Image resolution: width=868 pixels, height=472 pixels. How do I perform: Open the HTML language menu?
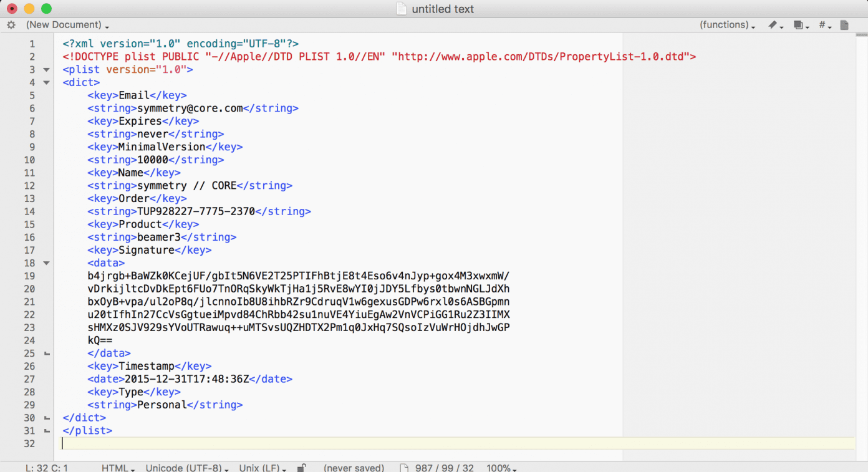tap(117, 466)
